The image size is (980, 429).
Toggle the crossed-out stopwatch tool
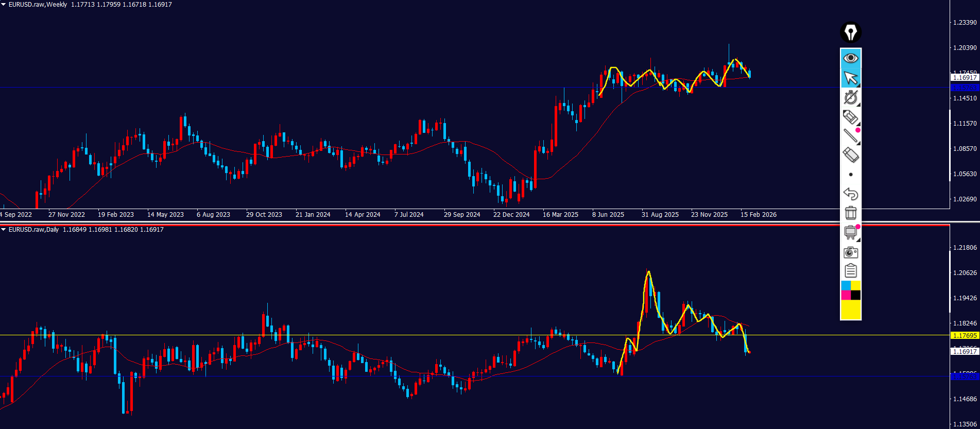850,97
